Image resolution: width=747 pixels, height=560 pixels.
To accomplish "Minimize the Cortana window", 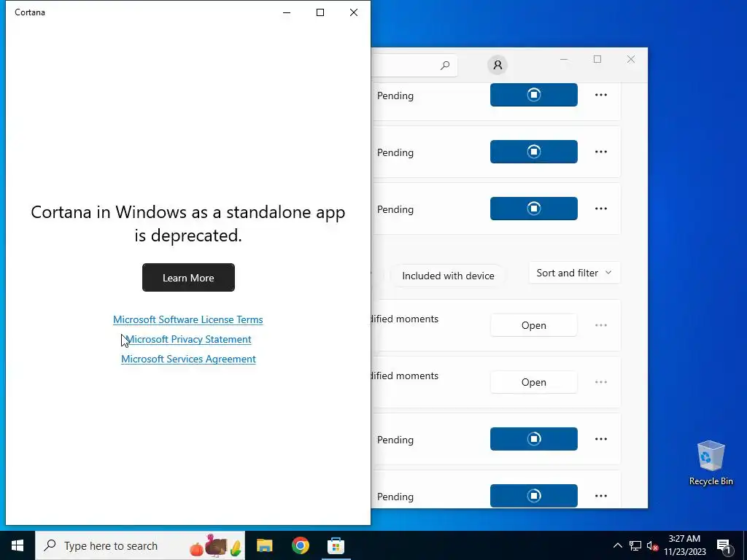I will (287, 12).
